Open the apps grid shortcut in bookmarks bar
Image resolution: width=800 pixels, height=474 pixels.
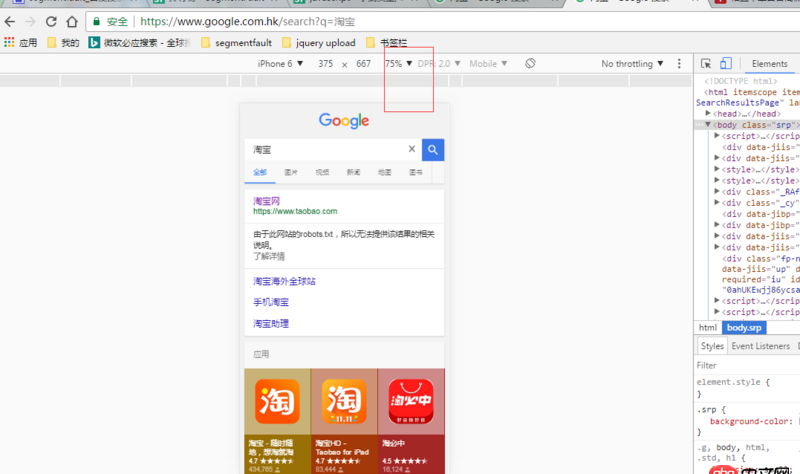point(10,43)
